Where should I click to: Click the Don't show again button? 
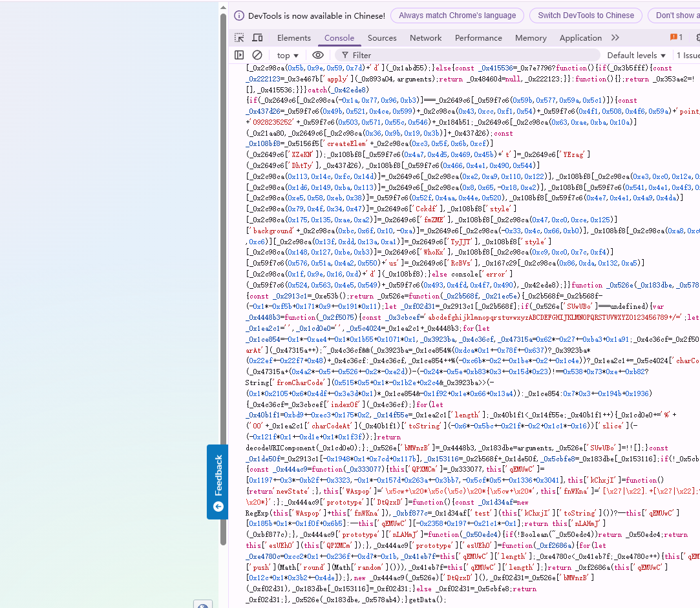674,16
